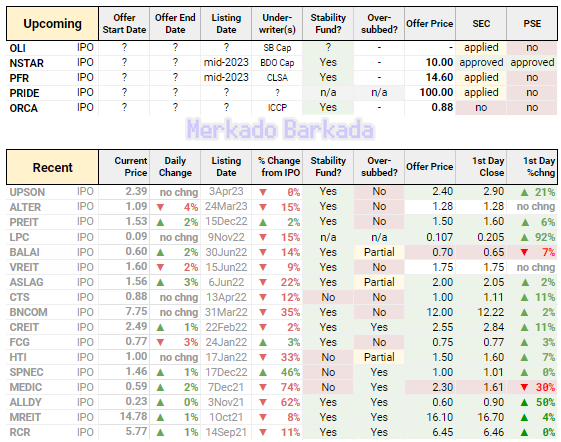Screen dimensions: 561x442
Task: Select the ORCA ticker row label
Action: 24,108
